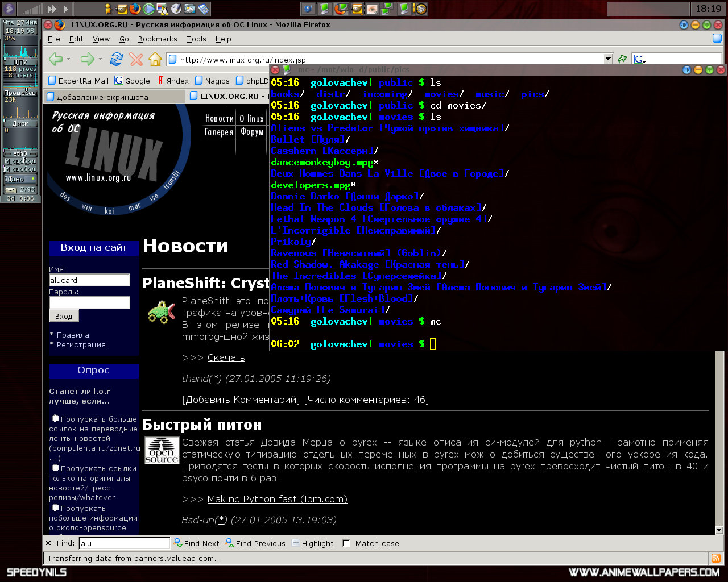The image size is (728, 582).
Task: Open the Forward button history dropdown
Action: 100,59
